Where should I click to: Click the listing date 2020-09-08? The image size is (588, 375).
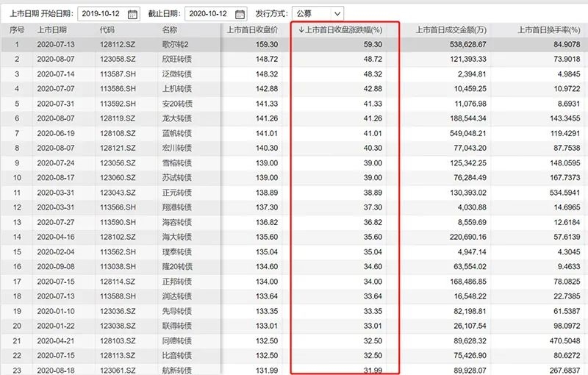click(x=56, y=266)
